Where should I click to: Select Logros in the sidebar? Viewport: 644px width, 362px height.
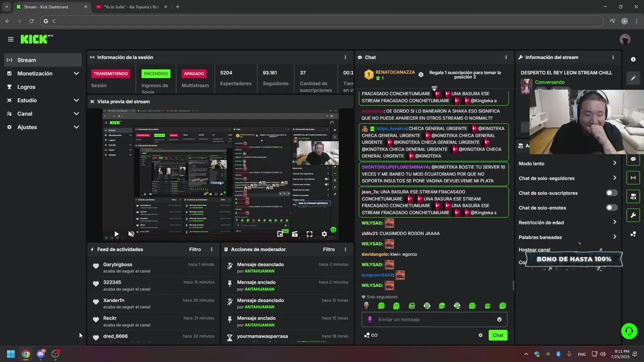(43, 87)
